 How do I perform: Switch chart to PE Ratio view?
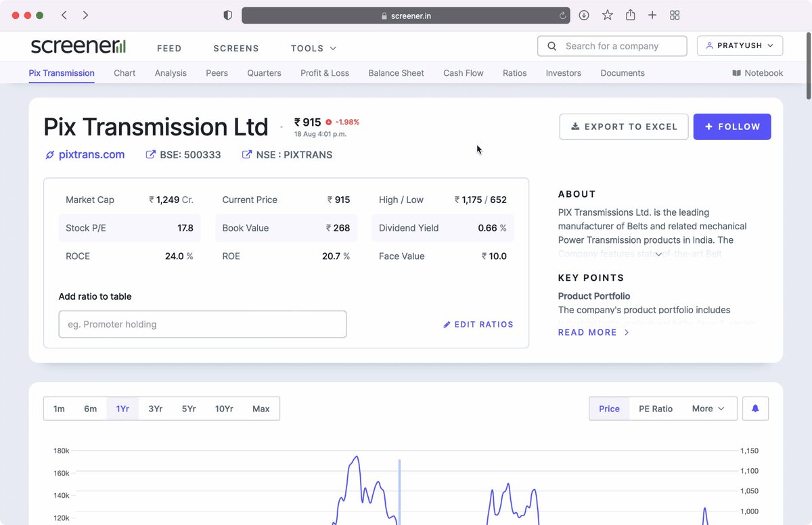(x=656, y=409)
